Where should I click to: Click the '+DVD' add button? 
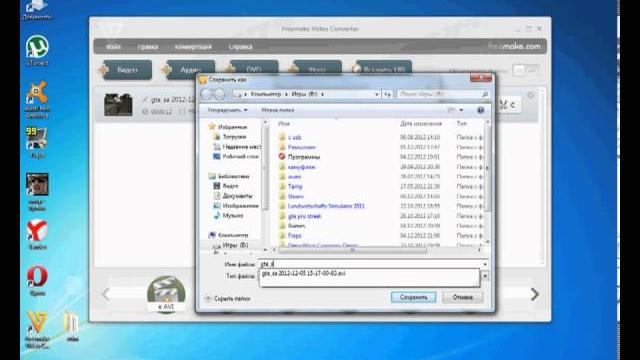coord(251,68)
